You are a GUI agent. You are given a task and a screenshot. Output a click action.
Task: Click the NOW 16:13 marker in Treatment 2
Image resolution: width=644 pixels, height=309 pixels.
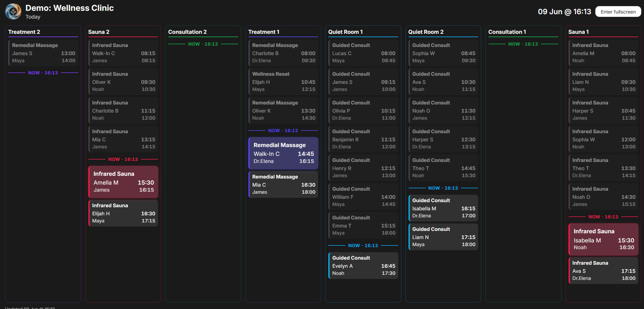(x=43, y=73)
